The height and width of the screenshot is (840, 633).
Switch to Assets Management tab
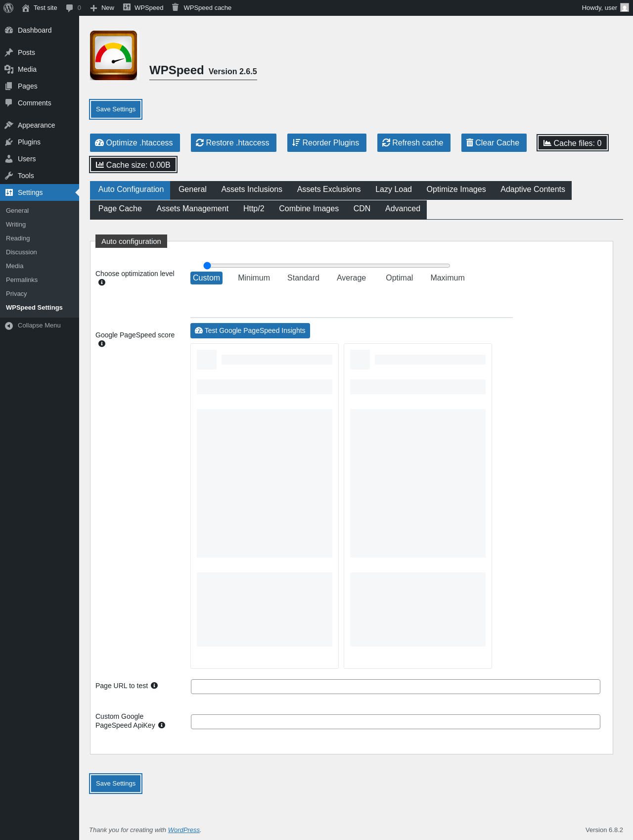click(x=192, y=209)
